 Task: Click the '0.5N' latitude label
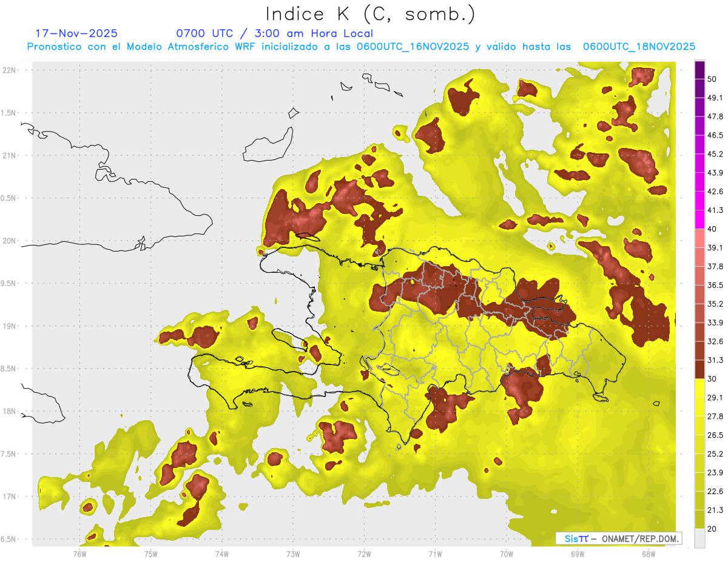[x=8, y=198]
